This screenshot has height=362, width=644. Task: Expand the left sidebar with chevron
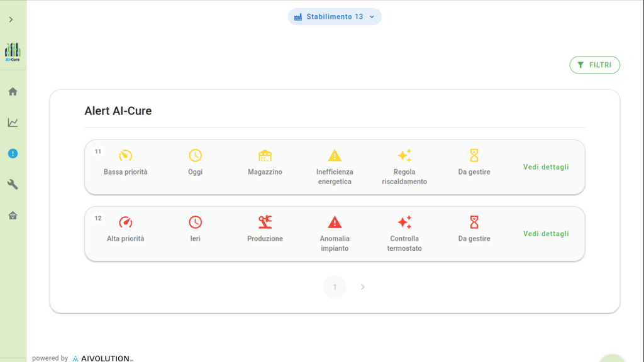11,19
